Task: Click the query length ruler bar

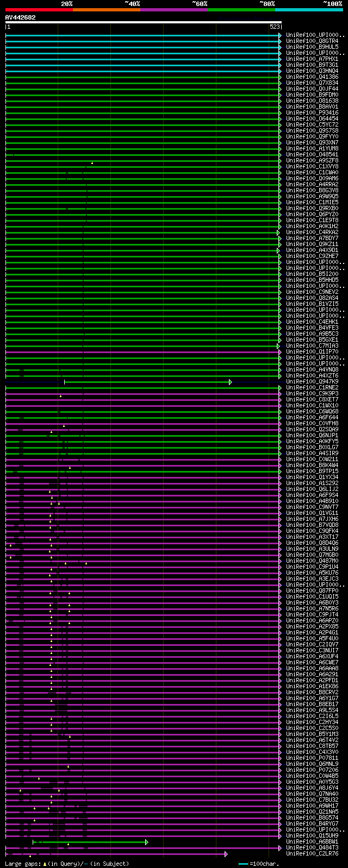Action: (x=144, y=22)
